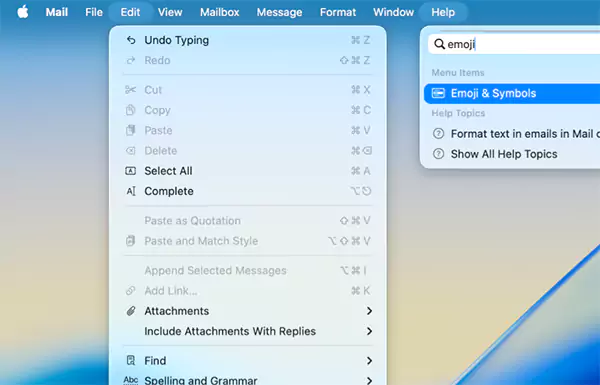Open the Message menu
The height and width of the screenshot is (385, 600).
(x=279, y=12)
